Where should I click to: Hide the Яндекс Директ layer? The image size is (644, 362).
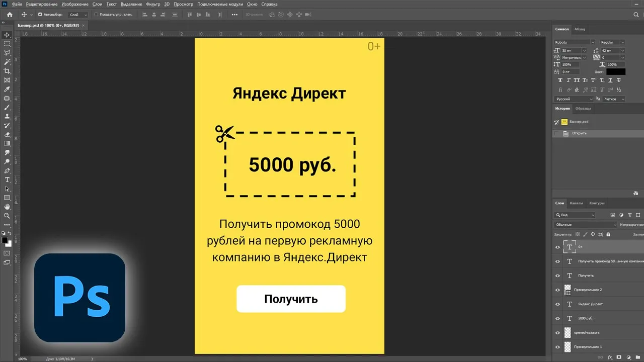pyautogui.click(x=557, y=304)
